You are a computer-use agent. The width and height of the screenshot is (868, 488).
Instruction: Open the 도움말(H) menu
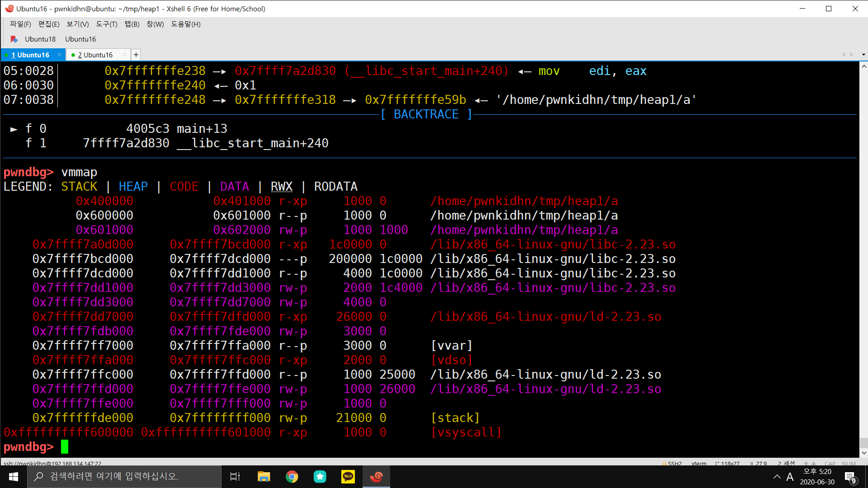coord(185,24)
